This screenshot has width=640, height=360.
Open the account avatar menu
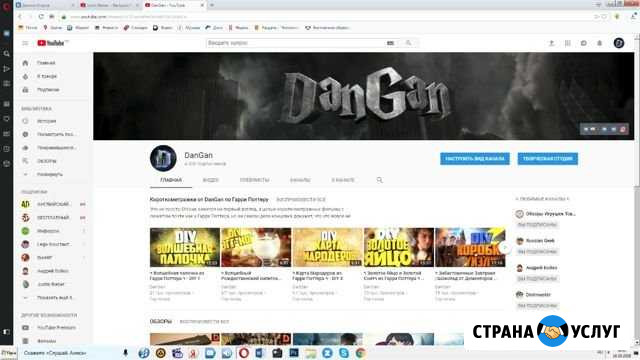619,43
